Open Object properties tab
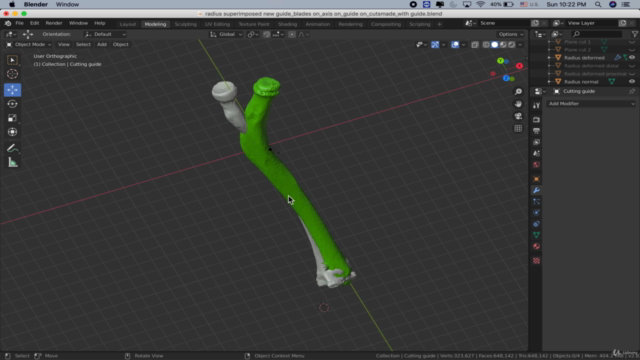Image resolution: width=640 pixels, height=360 pixels. (x=536, y=179)
